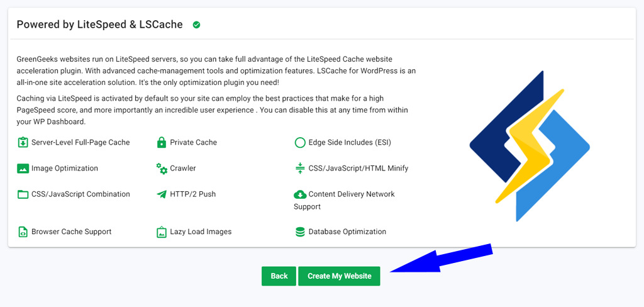Viewport: 644px width, 307px height.
Task: Click the HTTP/2 Push paper plane icon
Action: pyautogui.click(x=162, y=194)
